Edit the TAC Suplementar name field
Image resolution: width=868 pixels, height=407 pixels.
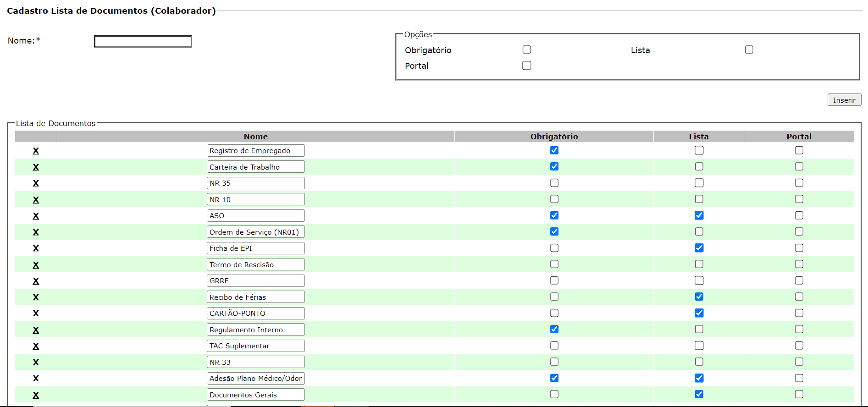255,346
